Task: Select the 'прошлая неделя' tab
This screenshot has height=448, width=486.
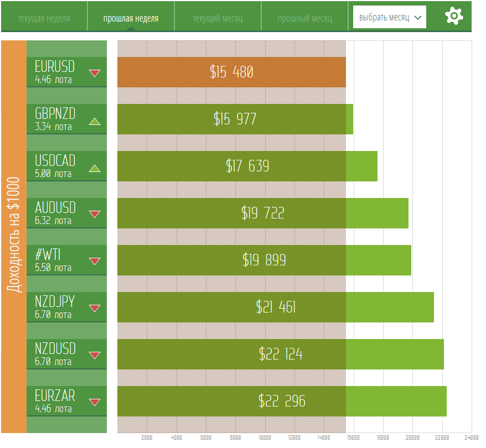Action: pos(131,18)
